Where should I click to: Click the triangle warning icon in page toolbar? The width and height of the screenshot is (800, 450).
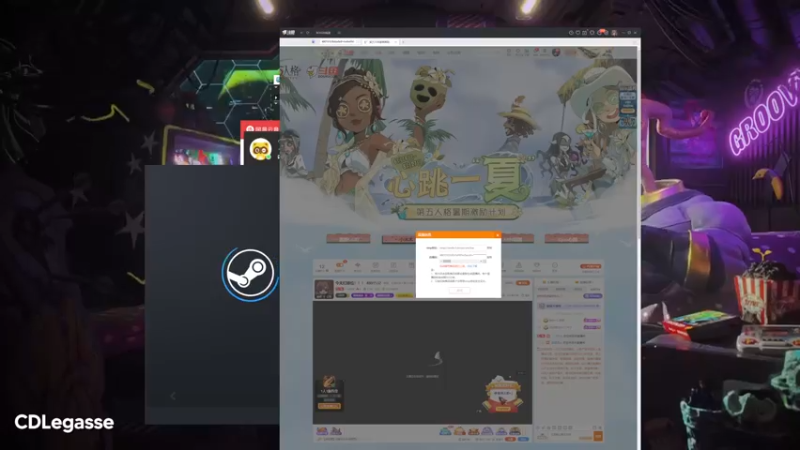pyautogui.click(x=519, y=265)
